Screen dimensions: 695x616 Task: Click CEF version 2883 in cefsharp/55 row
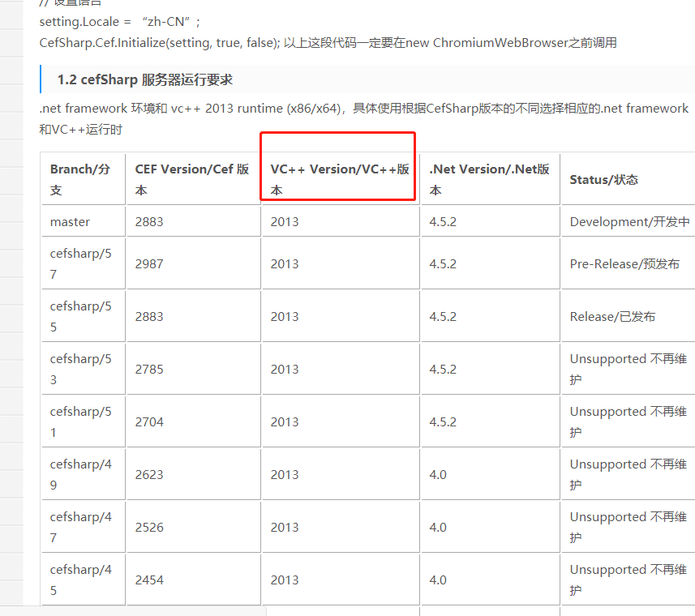pyautogui.click(x=193, y=316)
